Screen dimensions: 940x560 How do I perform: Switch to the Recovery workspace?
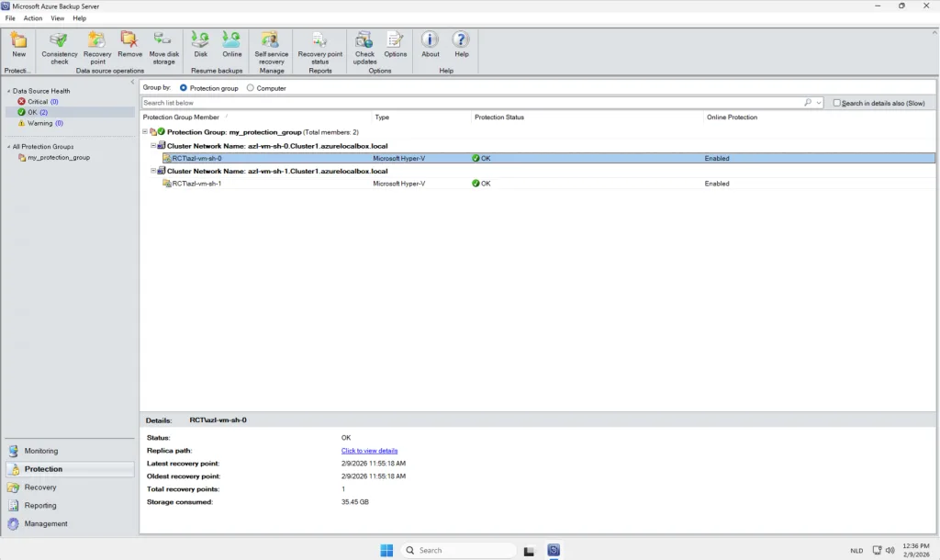[40, 487]
